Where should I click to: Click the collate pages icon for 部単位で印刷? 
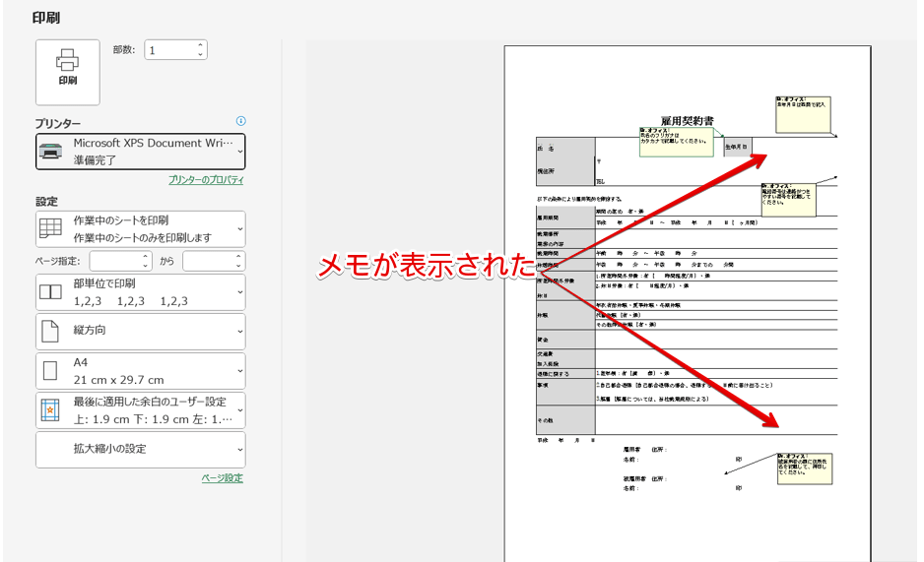pos(49,292)
